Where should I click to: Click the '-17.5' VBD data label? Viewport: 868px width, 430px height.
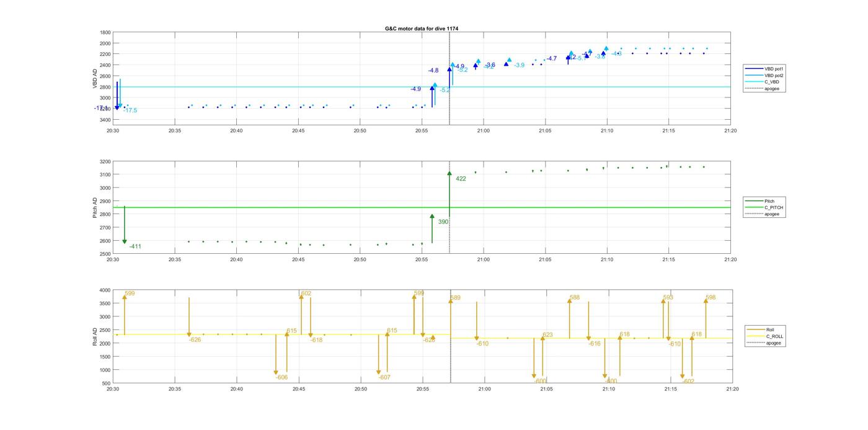click(x=130, y=110)
